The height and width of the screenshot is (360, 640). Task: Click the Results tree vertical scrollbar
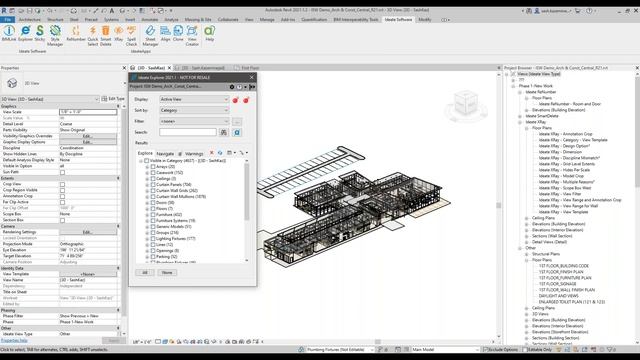click(x=247, y=192)
